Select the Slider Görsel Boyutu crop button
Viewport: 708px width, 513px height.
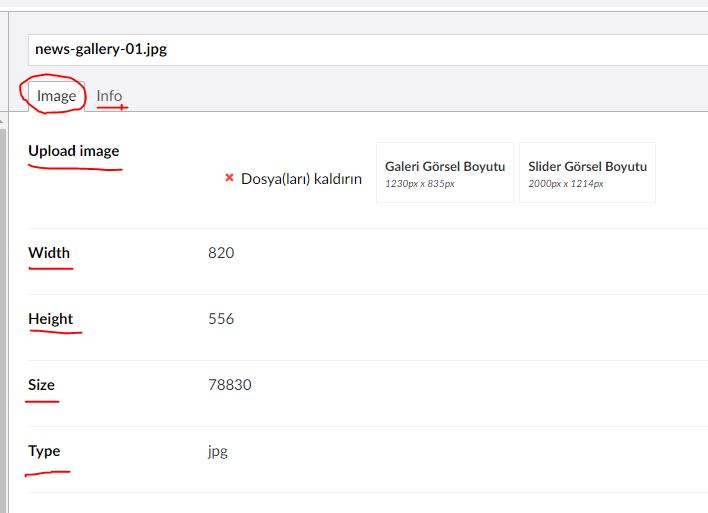coord(587,173)
